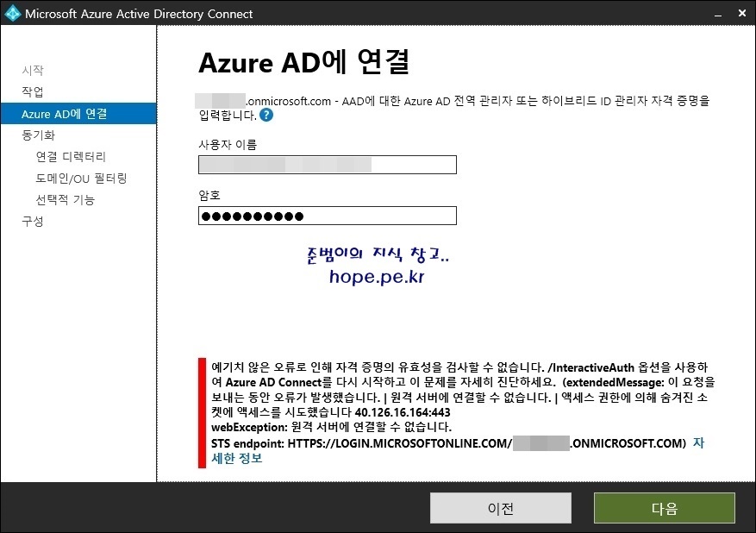The height and width of the screenshot is (533, 756).
Task: Click the Azure AD Connect logo in title bar
Action: tap(12, 13)
